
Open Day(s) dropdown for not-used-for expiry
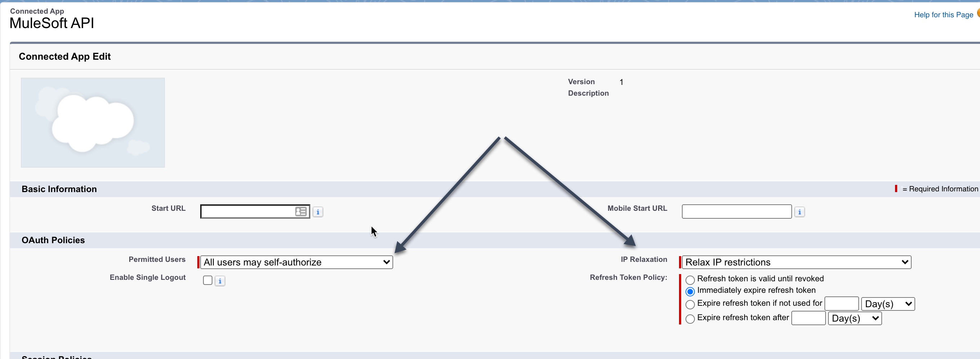click(x=888, y=304)
